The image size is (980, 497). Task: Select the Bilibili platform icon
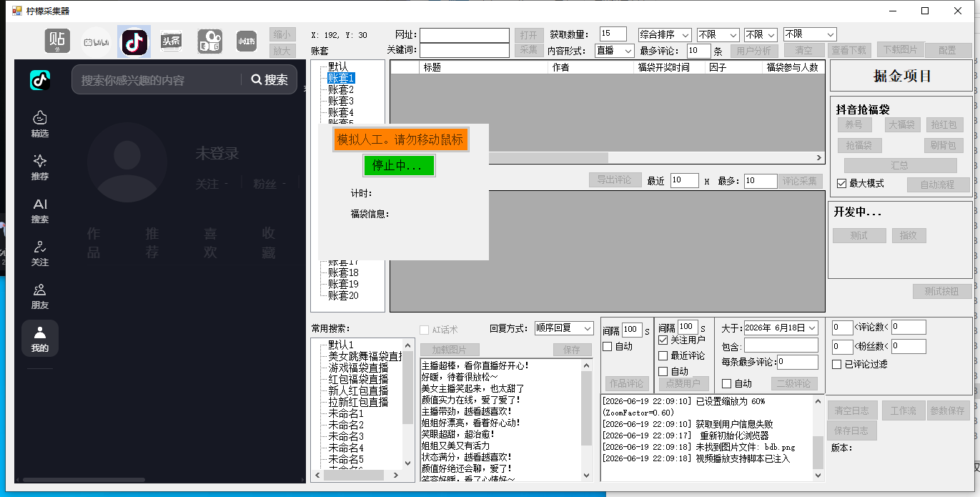[x=96, y=41]
